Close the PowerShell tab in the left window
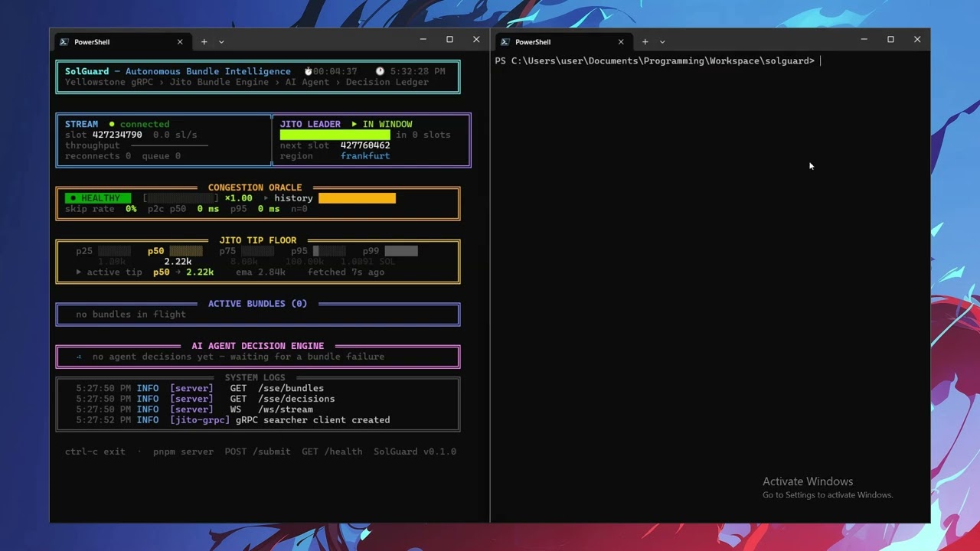 180,42
